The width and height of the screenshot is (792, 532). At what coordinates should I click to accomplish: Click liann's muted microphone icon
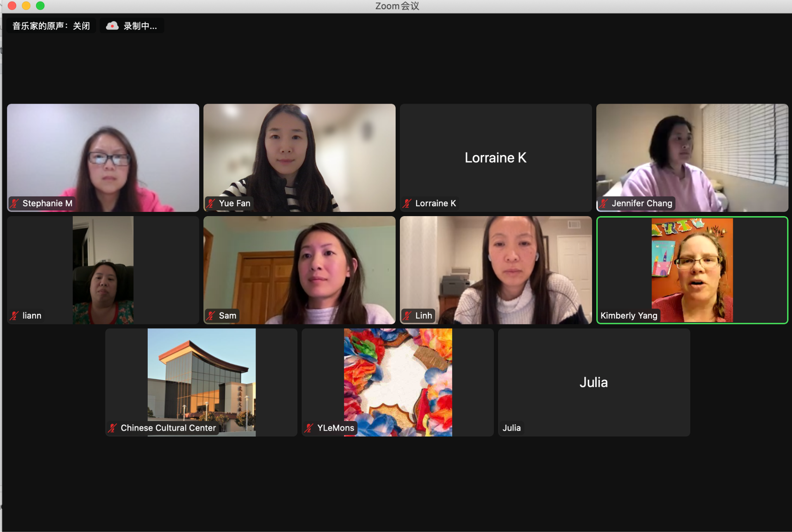[15, 316]
